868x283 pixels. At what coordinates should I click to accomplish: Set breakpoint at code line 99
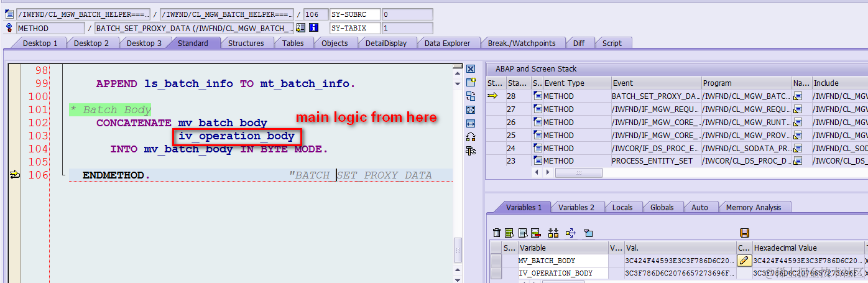point(15,83)
